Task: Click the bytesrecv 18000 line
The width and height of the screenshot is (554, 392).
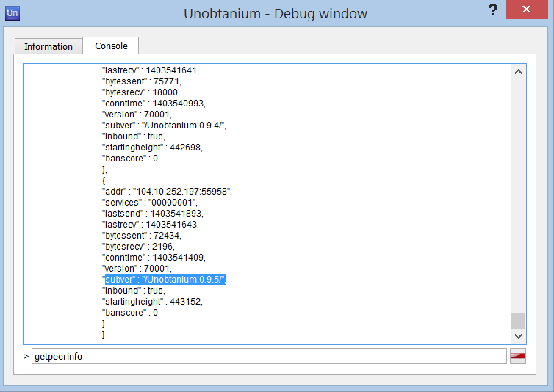Action: point(141,92)
